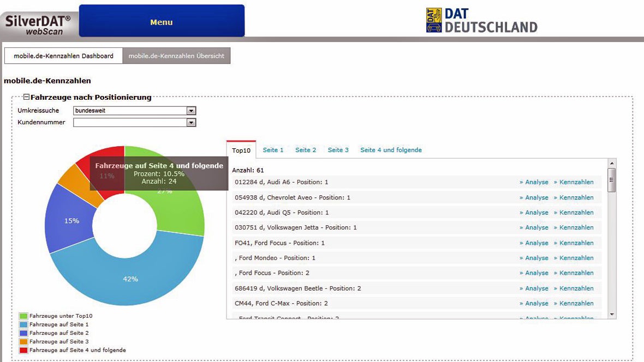644x362 pixels.
Task: Click red Seite 4 und folgende legend swatch
Action: point(23,350)
